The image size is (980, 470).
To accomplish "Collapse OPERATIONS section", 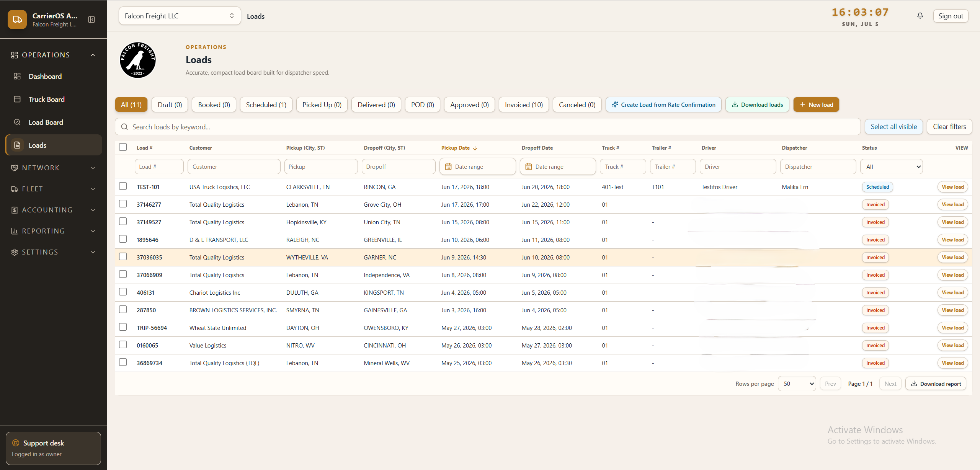I will click(54, 55).
